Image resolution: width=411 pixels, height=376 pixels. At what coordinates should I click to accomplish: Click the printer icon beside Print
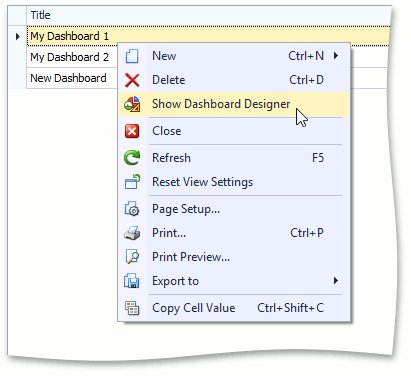pyautogui.click(x=132, y=233)
